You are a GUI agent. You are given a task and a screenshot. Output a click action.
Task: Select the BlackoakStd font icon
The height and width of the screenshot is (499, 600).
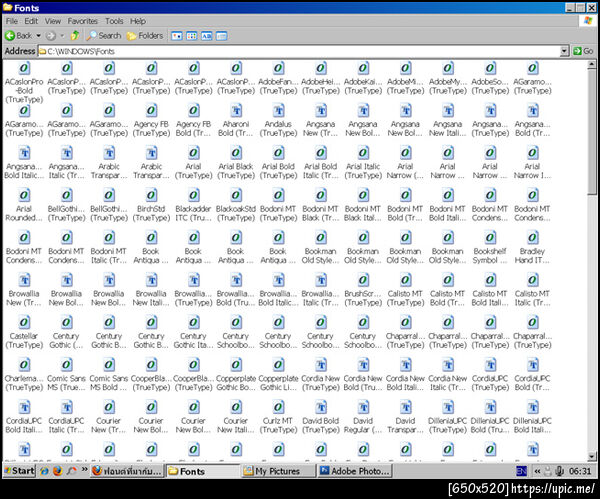click(236, 196)
